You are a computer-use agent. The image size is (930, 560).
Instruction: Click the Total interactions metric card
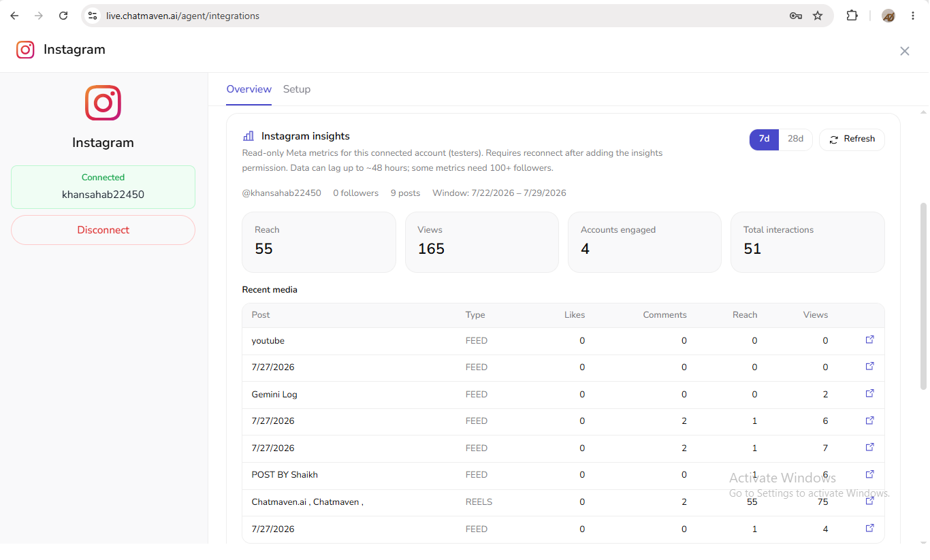point(807,242)
